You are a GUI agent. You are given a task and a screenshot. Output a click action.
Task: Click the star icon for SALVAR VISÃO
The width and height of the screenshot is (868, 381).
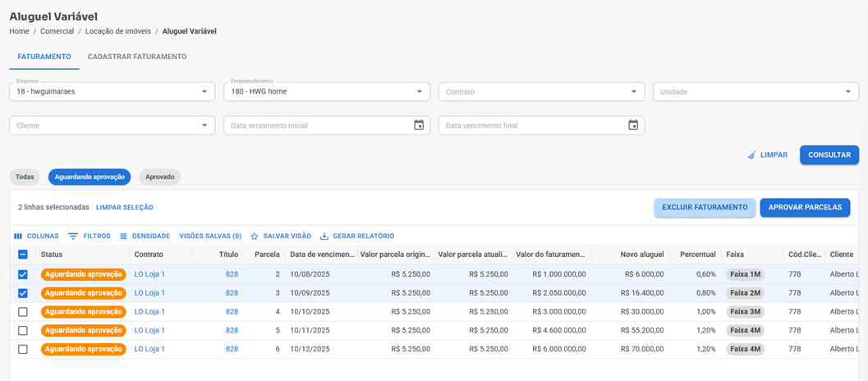[x=255, y=236]
